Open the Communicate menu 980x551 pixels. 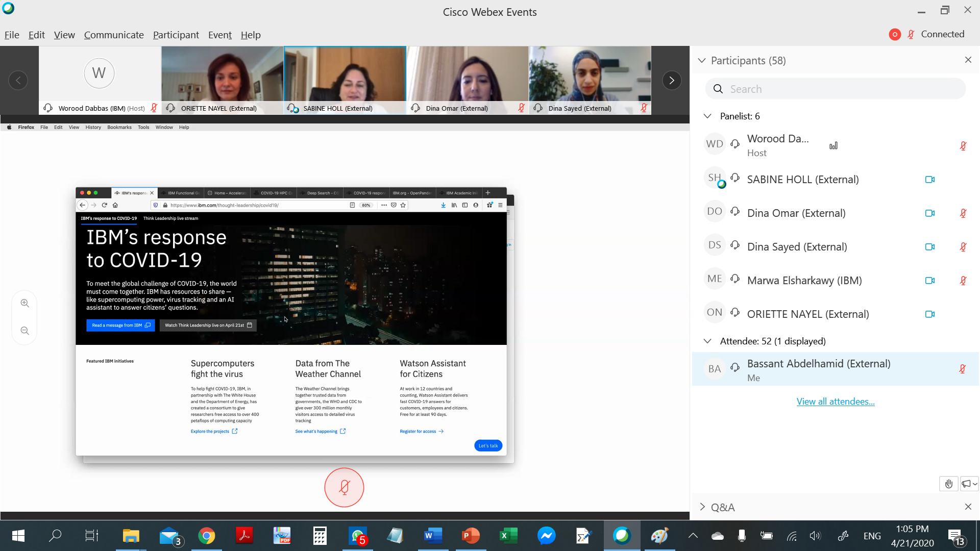pos(114,35)
